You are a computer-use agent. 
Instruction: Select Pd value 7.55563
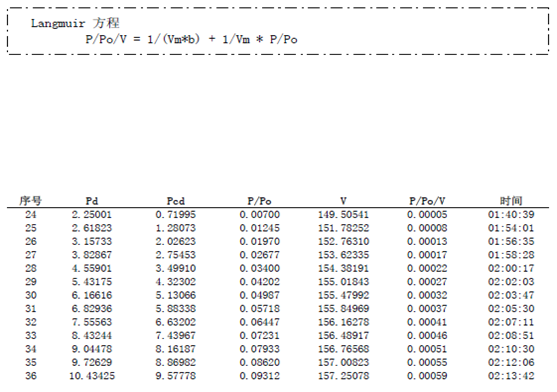[x=92, y=322]
